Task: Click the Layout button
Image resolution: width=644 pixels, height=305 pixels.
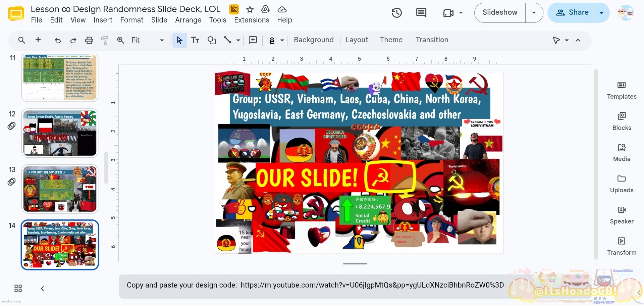Action: 357,40
